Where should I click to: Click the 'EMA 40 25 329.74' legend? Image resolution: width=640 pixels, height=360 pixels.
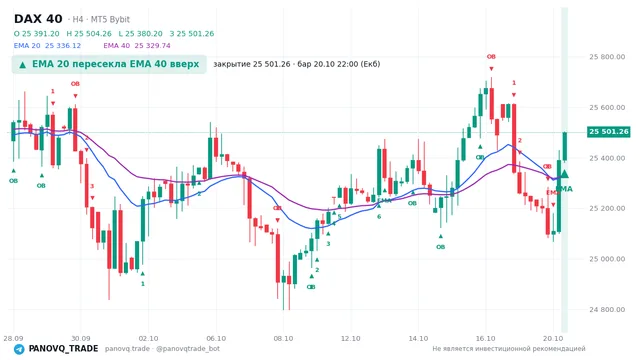(x=137, y=46)
